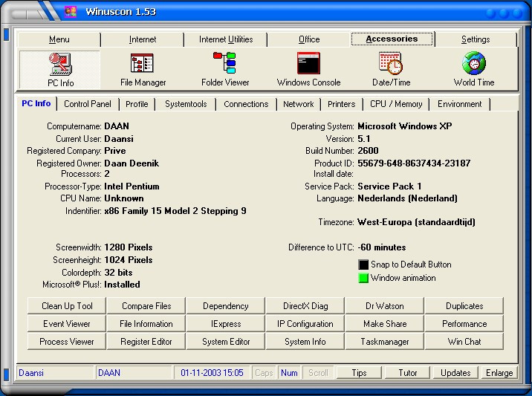Click the Tutor button

click(407, 372)
